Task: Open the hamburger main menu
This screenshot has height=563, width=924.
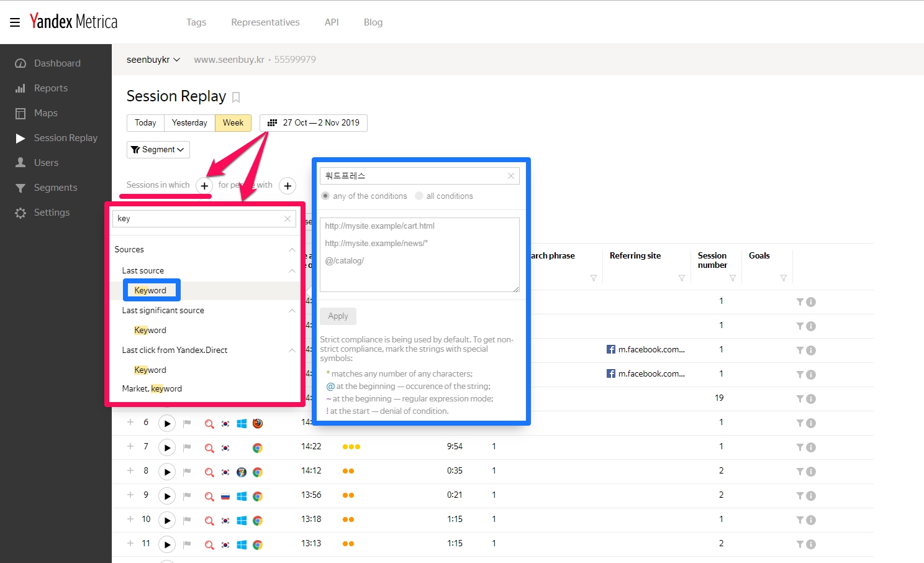Action: tap(15, 22)
